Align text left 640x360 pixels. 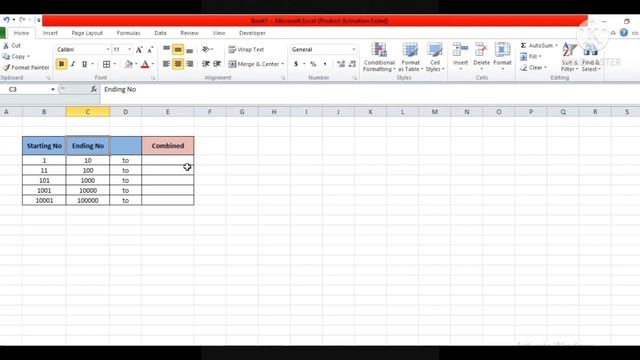pos(166,64)
